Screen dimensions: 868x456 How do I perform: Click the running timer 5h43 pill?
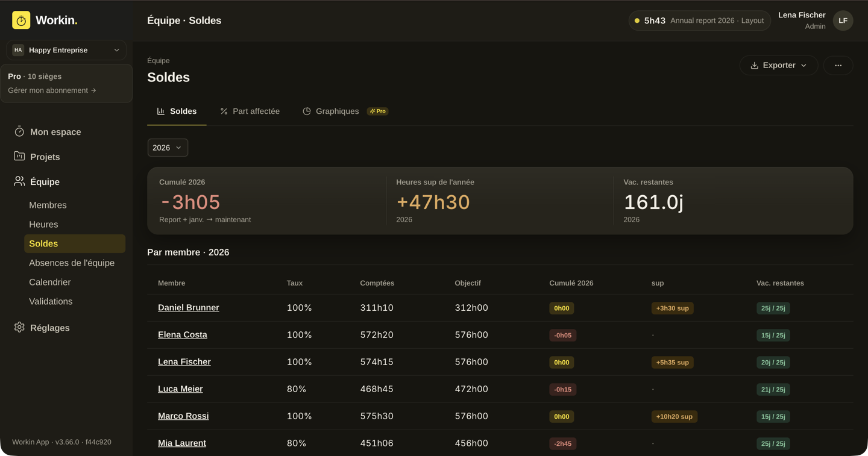[699, 20]
